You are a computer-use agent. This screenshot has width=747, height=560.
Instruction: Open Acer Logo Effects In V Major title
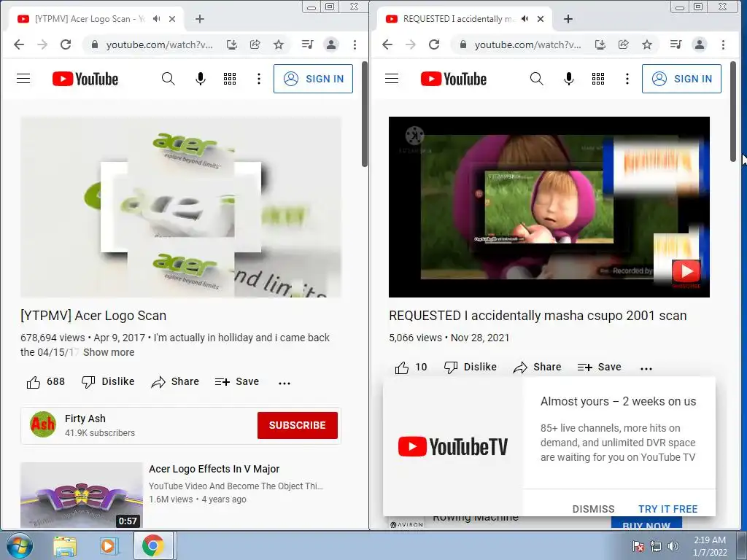214,469
